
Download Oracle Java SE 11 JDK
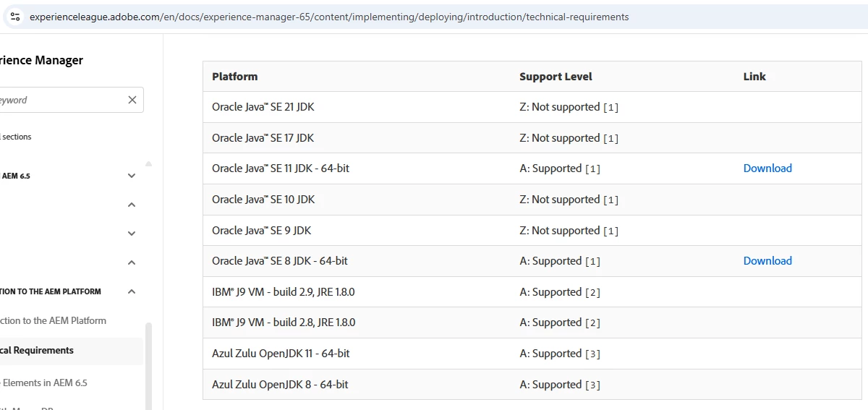(767, 168)
